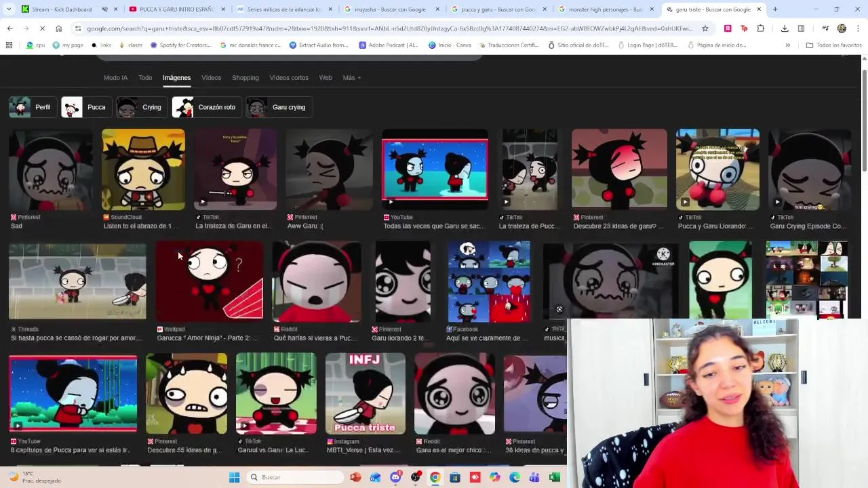Apply the 'Corazón roto' filter chip
Image resolution: width=868 pixels, height=488 pixels.
(x=205, y=107)
